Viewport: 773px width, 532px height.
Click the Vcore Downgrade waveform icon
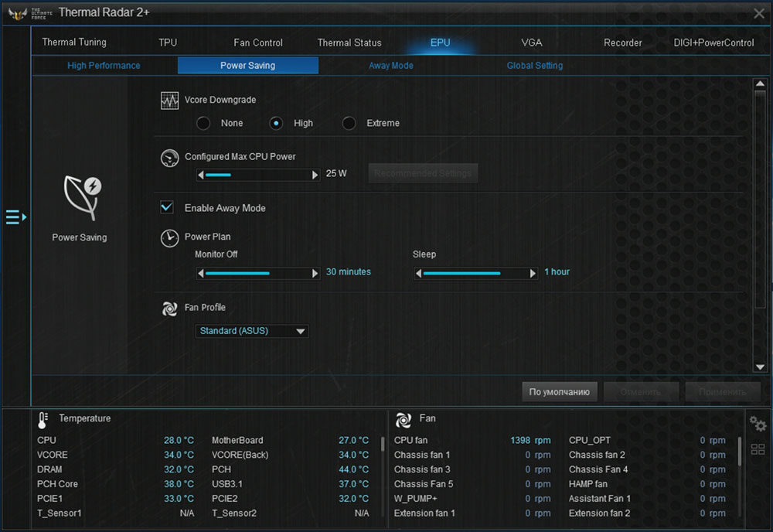[169, 101]
